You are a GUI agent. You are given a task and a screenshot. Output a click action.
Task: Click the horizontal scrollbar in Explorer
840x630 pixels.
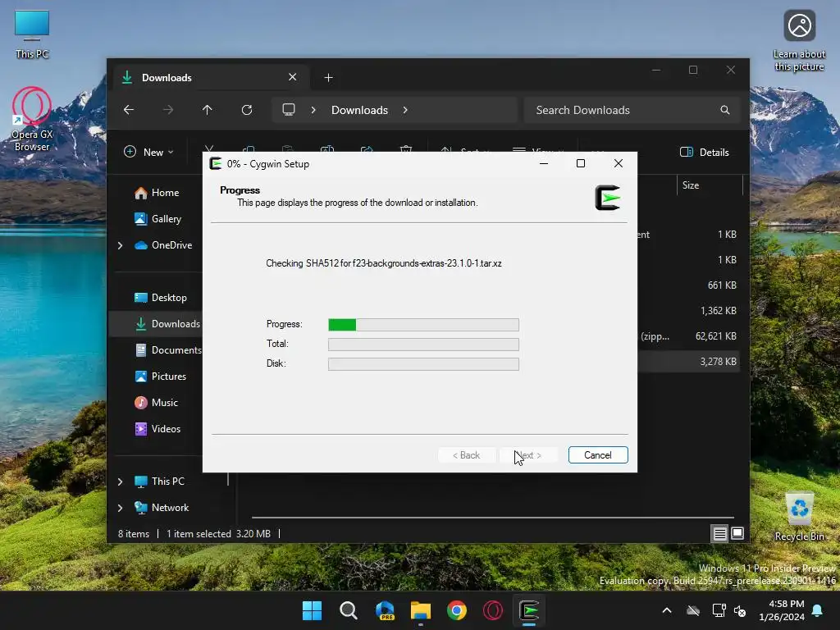click(493, 518)
